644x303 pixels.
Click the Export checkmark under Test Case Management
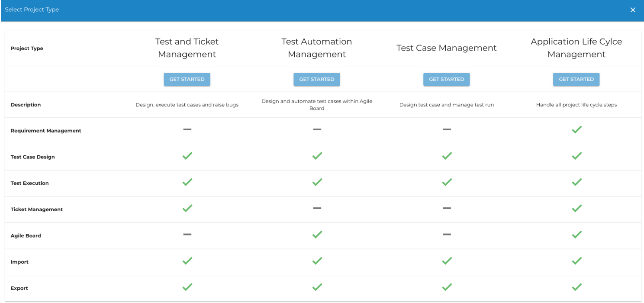click(447, 287)
